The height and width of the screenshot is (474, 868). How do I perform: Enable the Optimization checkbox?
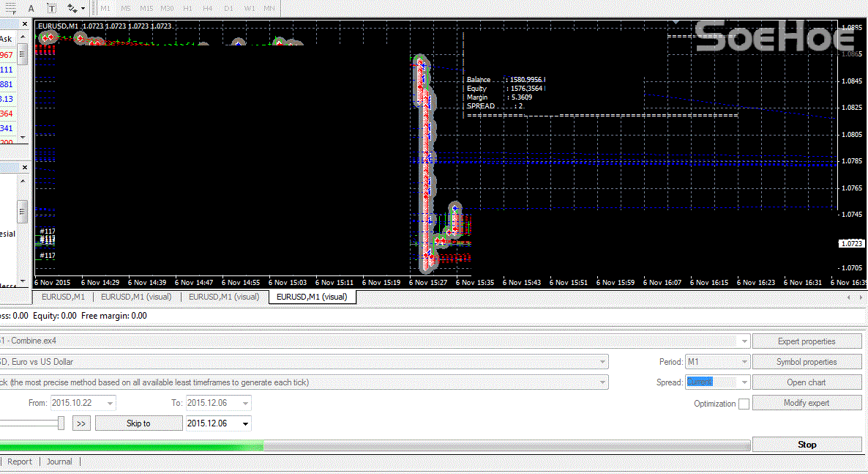point(744,404)
